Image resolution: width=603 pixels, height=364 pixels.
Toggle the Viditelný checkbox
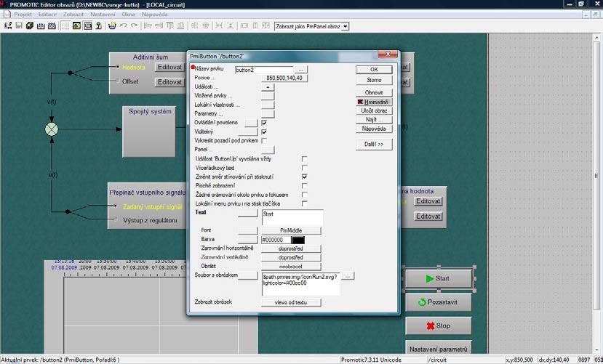[x=264, y=132]
